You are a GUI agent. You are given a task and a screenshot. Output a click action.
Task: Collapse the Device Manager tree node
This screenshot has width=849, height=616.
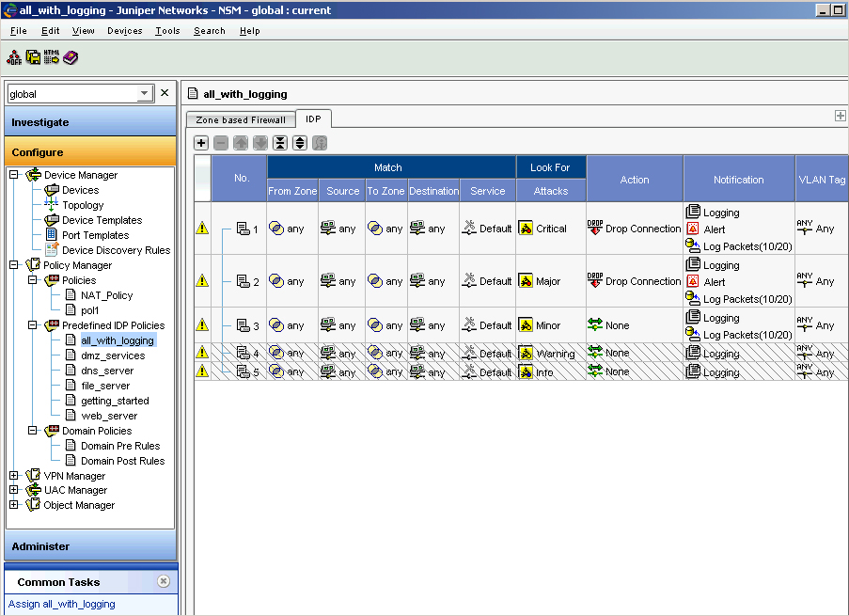click(x=14, y=175)
